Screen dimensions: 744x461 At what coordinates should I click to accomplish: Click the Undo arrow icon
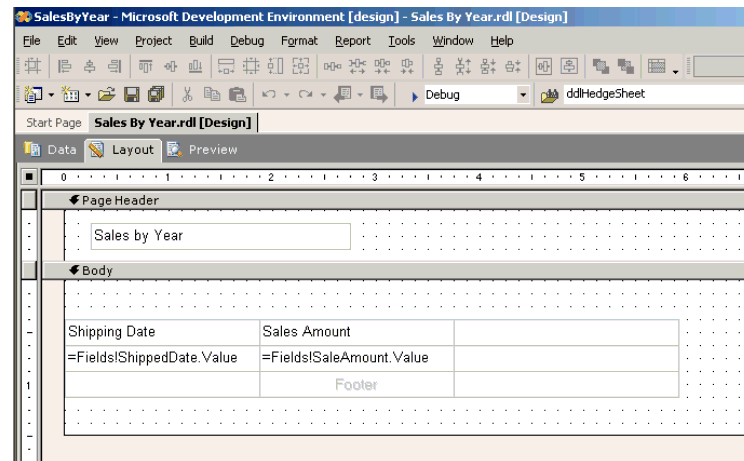pyautogui.click(x=268, y=95)
